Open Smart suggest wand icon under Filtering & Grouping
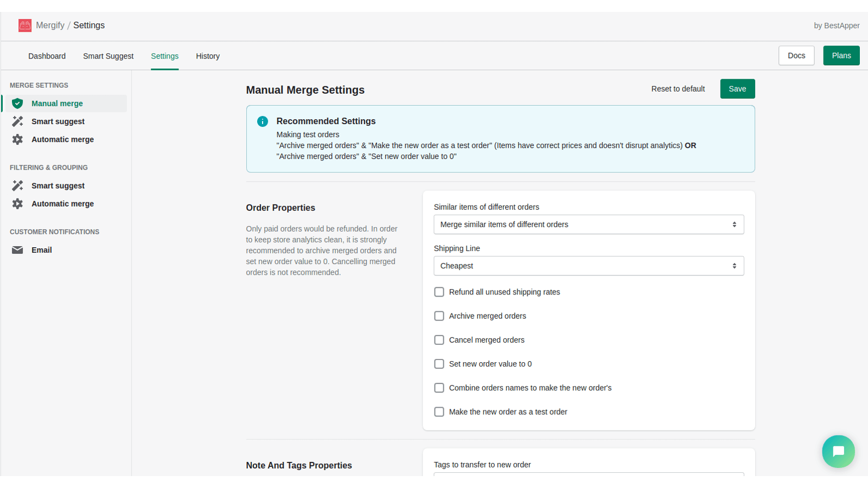The height and width of the screenshot is (488, 868). tap(17, 185)
